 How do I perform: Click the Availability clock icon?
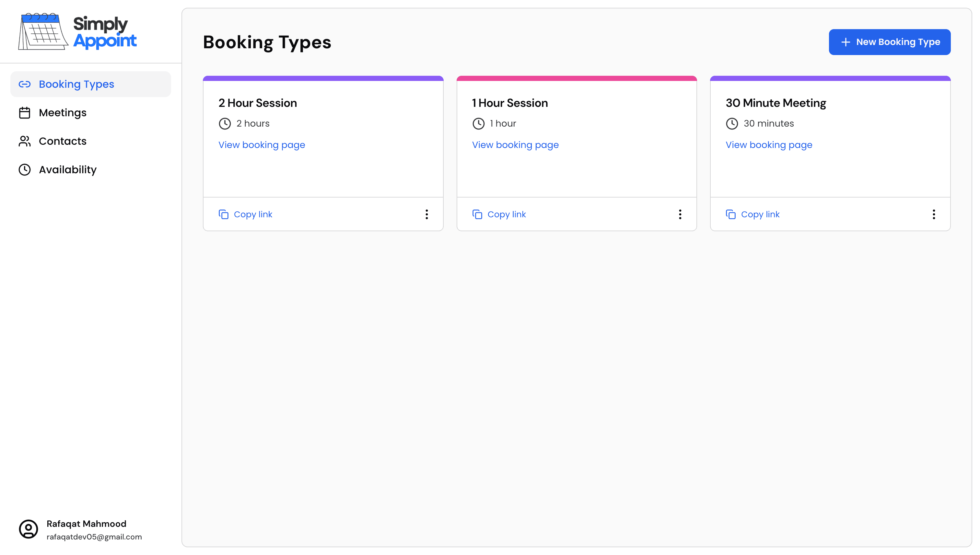(24, 169)
